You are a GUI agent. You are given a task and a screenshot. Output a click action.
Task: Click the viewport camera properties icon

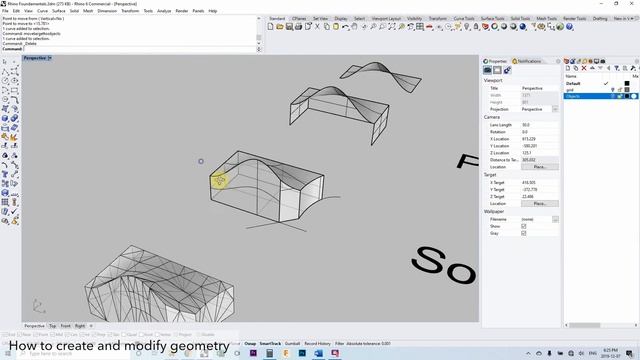tap(487, 70)
